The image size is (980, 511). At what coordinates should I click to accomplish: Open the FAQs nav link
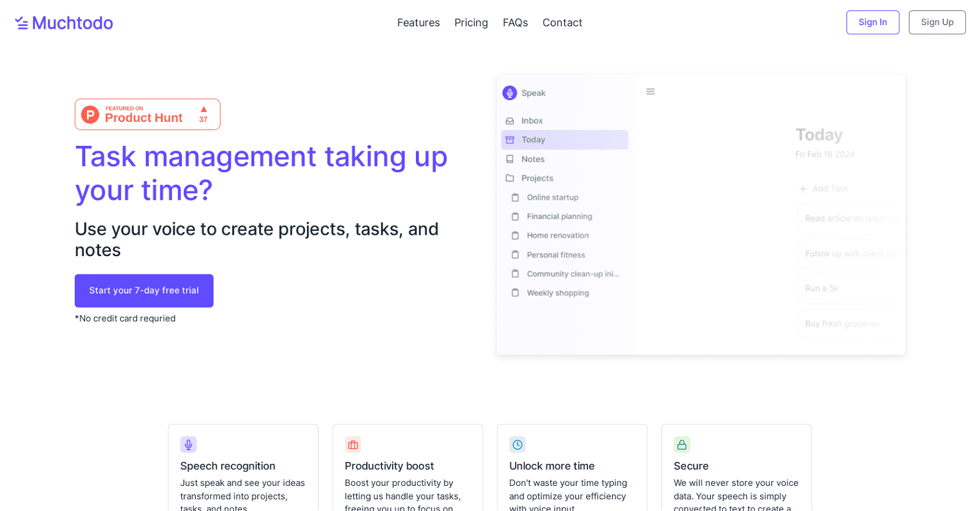click(x=515, y=23)
